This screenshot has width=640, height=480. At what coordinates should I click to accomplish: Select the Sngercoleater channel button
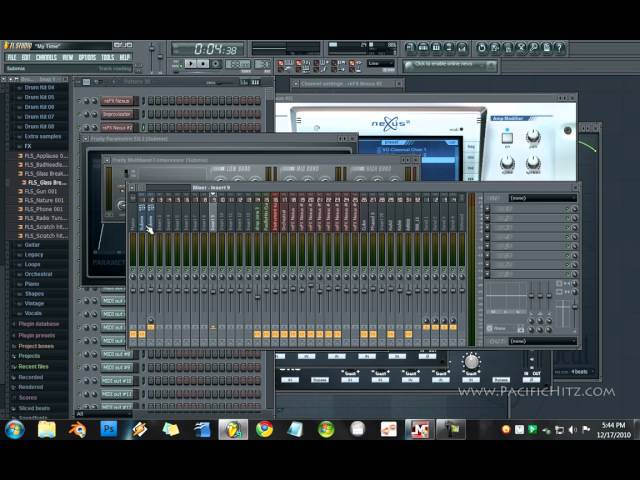coord(117,114)
